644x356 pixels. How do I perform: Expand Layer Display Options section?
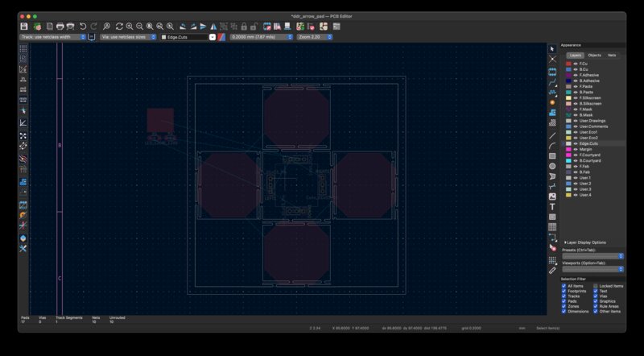coord(584,242)
